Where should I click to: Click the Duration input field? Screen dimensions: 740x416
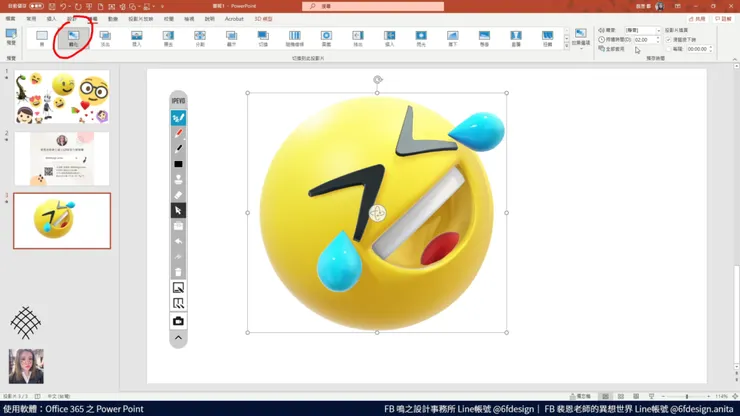pyautogui.click(x=645, y=40)
